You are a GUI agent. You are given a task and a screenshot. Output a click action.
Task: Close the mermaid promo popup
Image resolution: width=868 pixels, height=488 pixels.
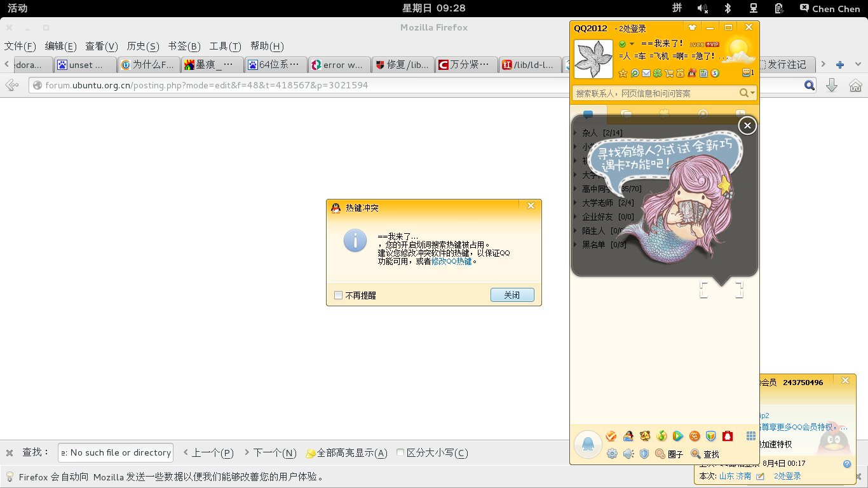pyautogui.click(x=747, y=126)
